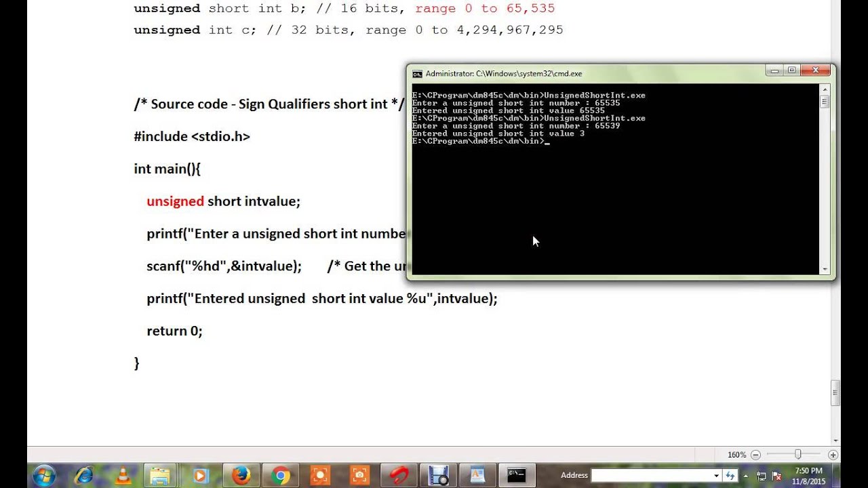Image resolution: width=868 pixels, height=488 pixels.
Task: Click the 'Source code - Sign Qualifiers short int' comment
Action: [269, 104]
